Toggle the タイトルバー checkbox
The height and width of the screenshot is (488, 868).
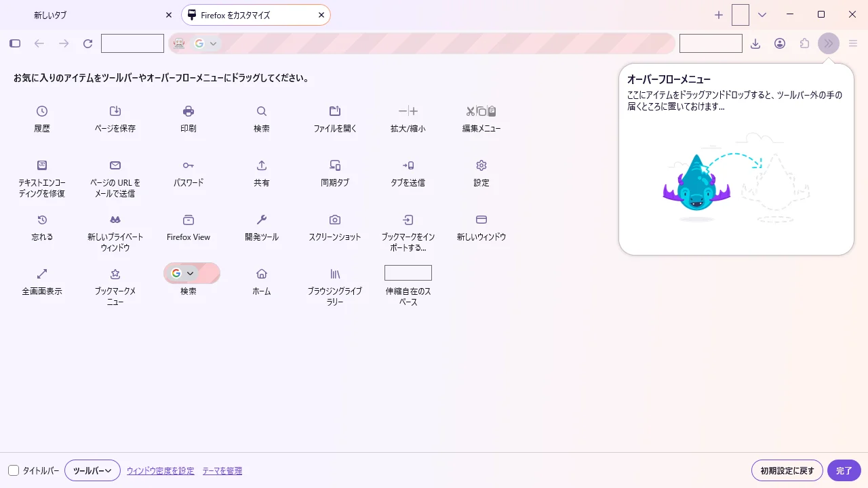(14, 470)
